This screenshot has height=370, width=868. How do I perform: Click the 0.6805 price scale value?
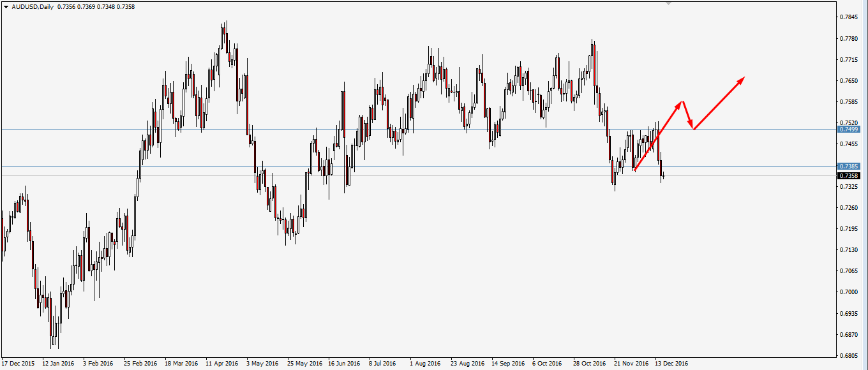(x=849, y=355)
